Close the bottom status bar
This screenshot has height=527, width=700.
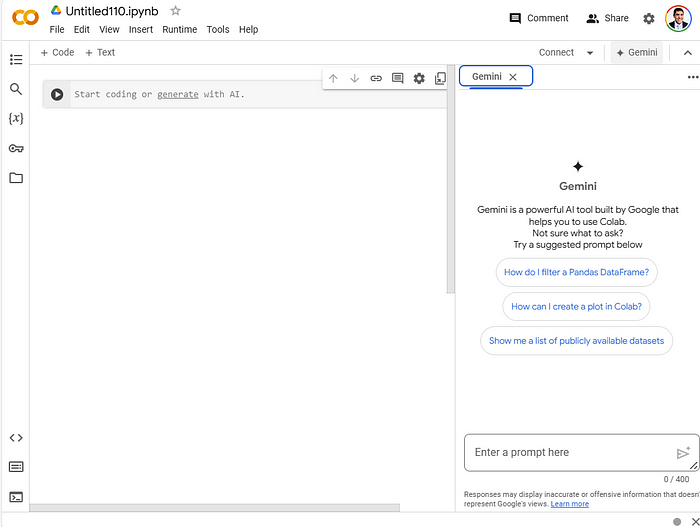[x=695, y=521]
